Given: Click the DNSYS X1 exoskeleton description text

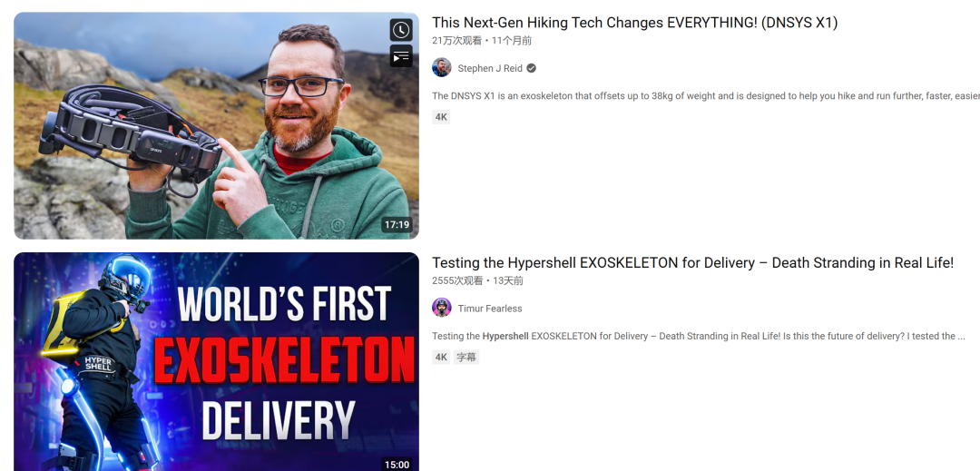Looking at the screenshot, I should (706, 96).
